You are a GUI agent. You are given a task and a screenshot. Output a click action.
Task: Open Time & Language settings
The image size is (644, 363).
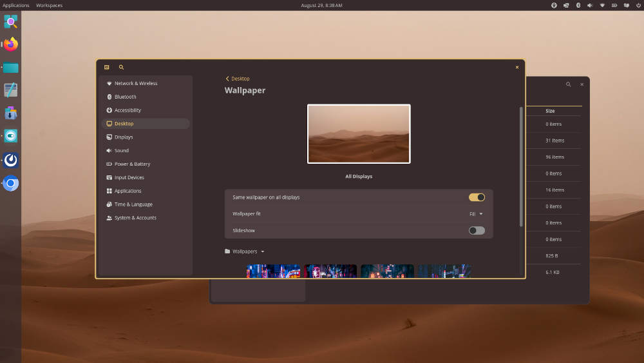tap(133, 204)
